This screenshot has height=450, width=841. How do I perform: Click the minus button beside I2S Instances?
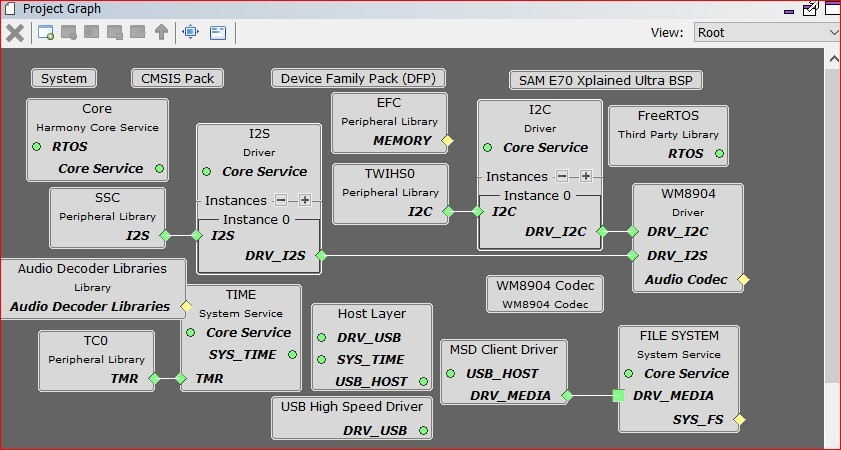point(281,201)
